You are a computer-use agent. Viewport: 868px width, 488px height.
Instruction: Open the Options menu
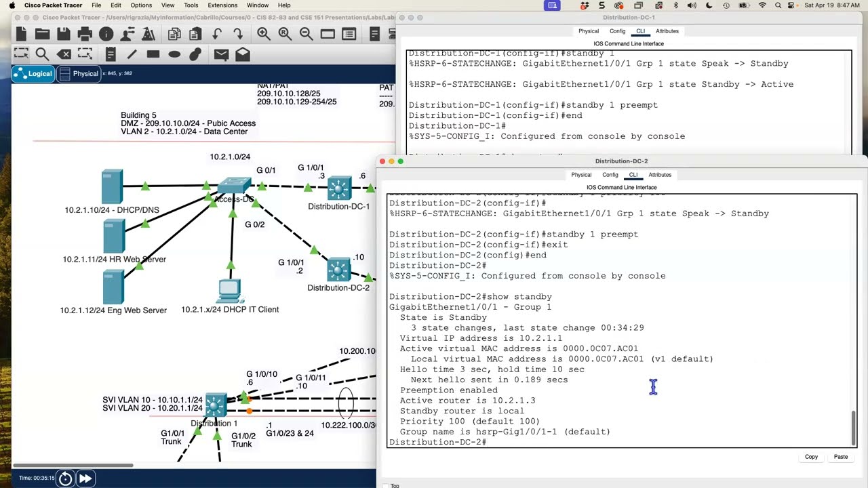(x=141, y=5)
